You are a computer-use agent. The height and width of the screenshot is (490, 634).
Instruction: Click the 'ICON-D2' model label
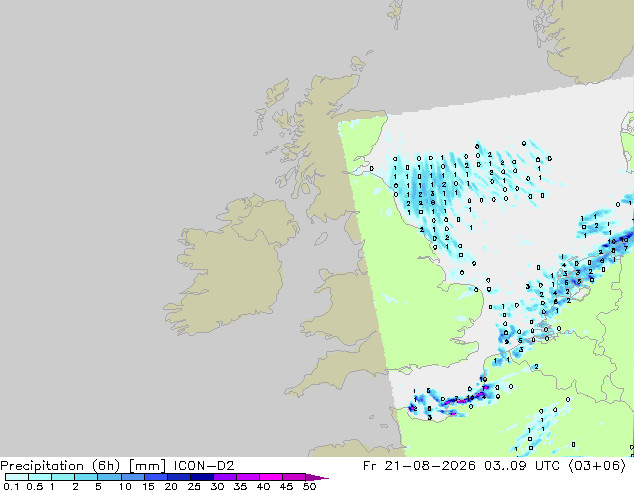[204, 466]
